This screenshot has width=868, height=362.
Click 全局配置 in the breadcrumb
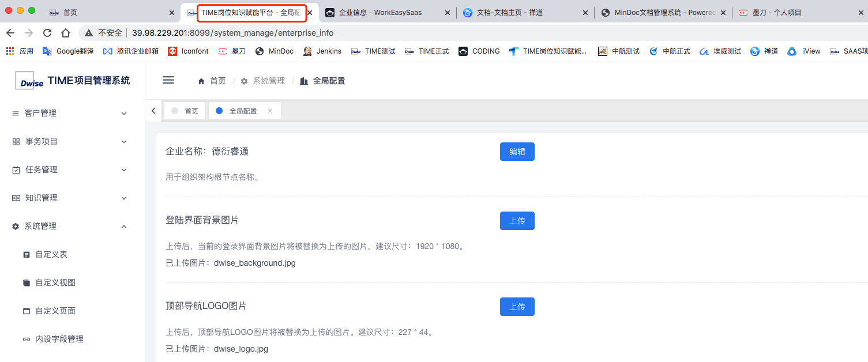point(323,81)
